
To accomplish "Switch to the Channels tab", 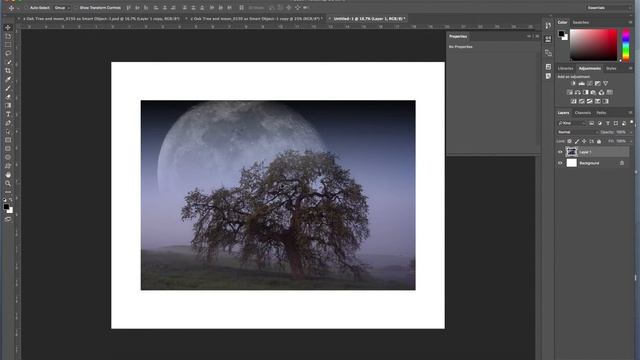I will pos(582,113).
